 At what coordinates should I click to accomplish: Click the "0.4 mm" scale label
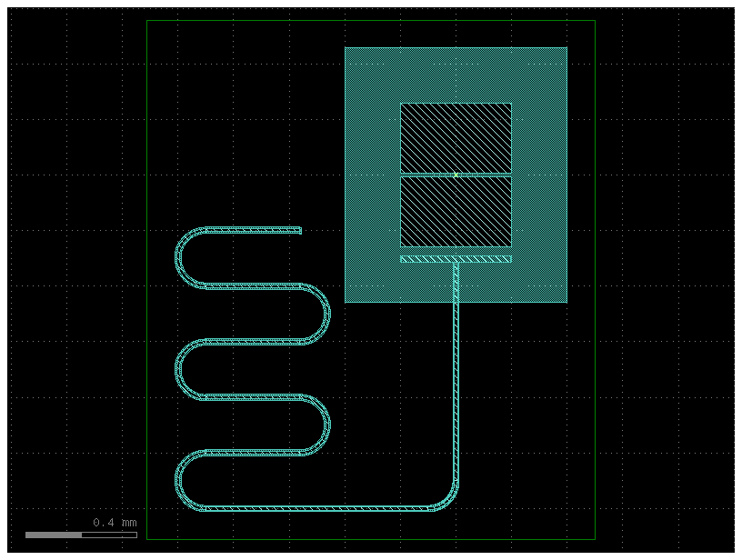(x=115, y=523)
